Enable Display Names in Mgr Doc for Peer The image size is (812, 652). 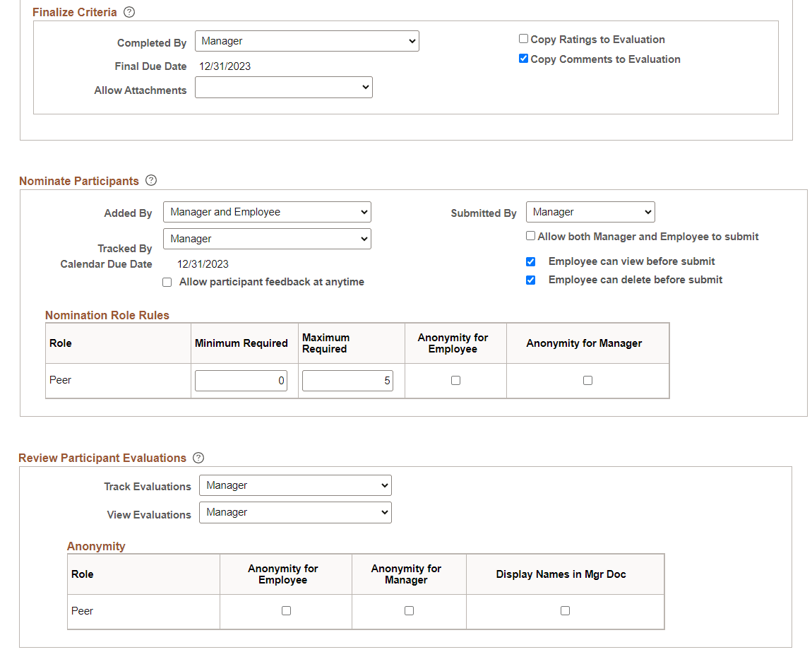pyautogui.click(x=564, y=612)
